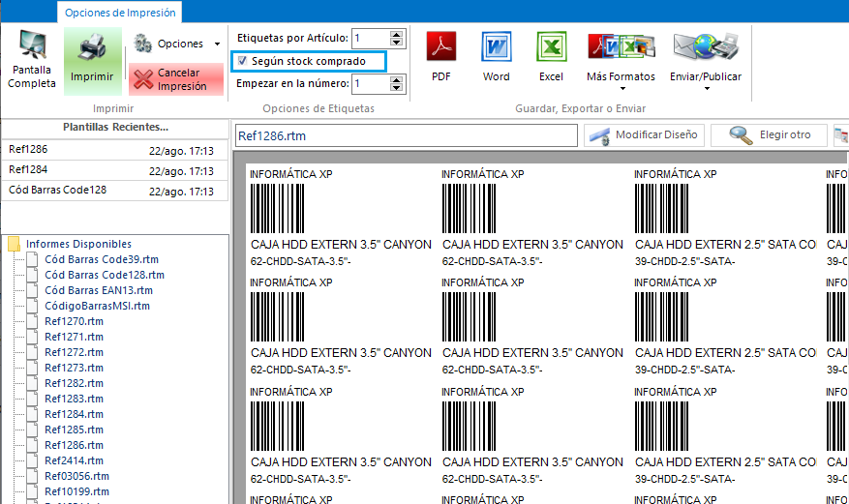Click file icon beside Ref1283.rtm
This screenshot has width=849, height=504.
click(33, 400)
